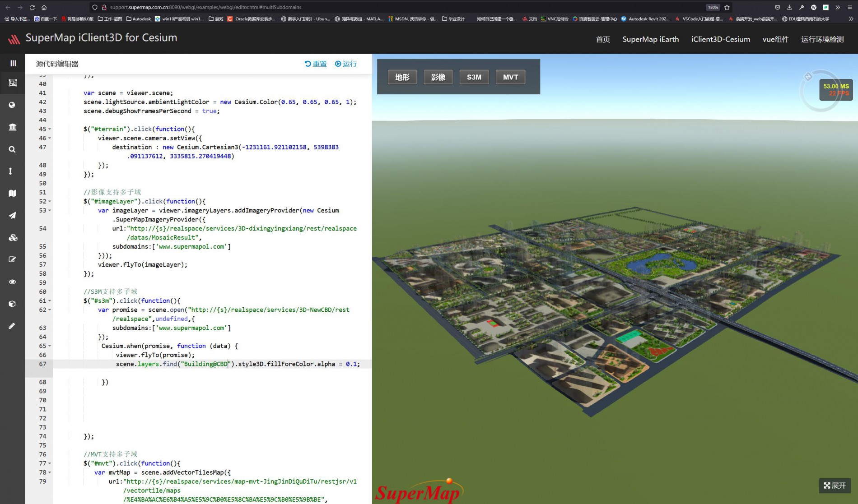This screenshot has width=858, height=504.
Task: Open the Autodesk bookmark folder
Action: tap(138, 19)
